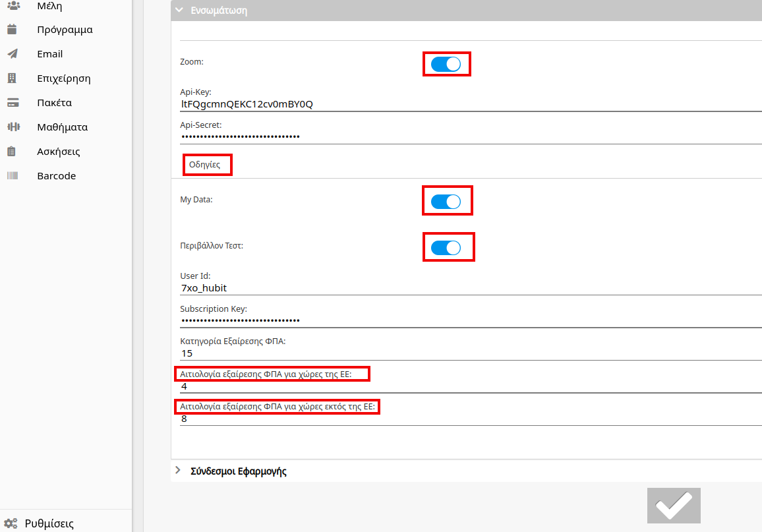
Task: Click the gears icon next to Ρυθμίσεις
Action: tap(11, 523)
